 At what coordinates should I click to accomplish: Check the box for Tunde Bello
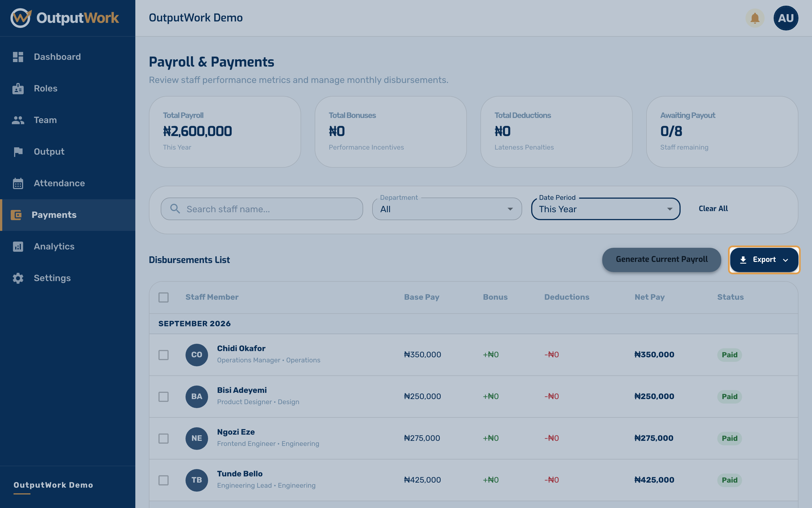pos(164,480)
